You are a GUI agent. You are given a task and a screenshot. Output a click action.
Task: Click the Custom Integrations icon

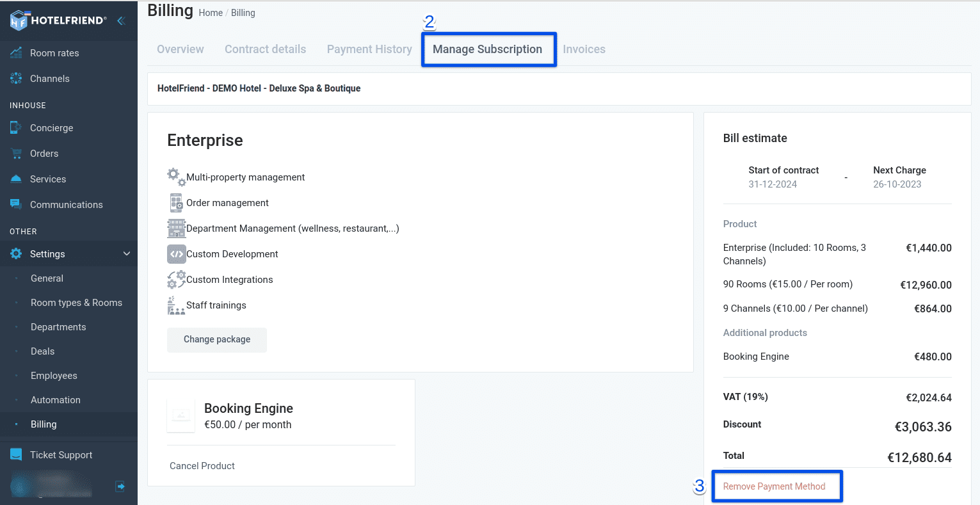176,280
